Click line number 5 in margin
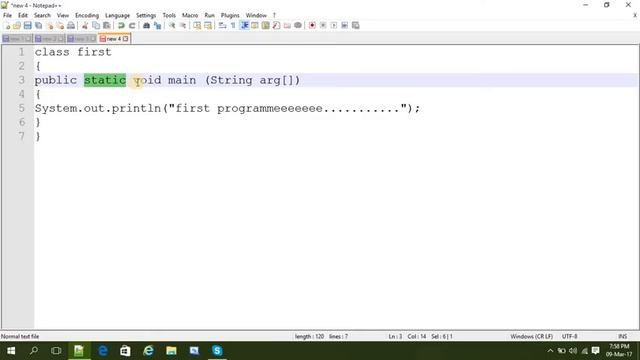This screenshot has height=360, width=640. pyautogui.click(x=22, y=108)
